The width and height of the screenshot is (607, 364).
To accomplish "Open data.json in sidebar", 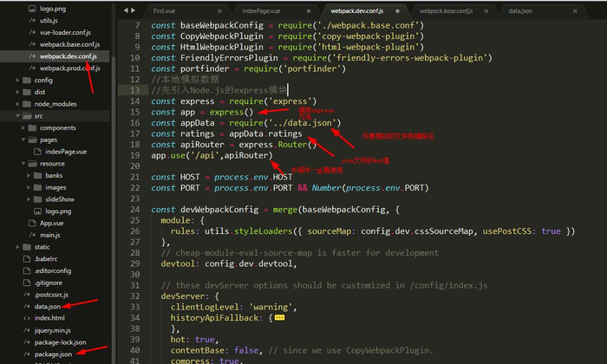I will (47, 306).
